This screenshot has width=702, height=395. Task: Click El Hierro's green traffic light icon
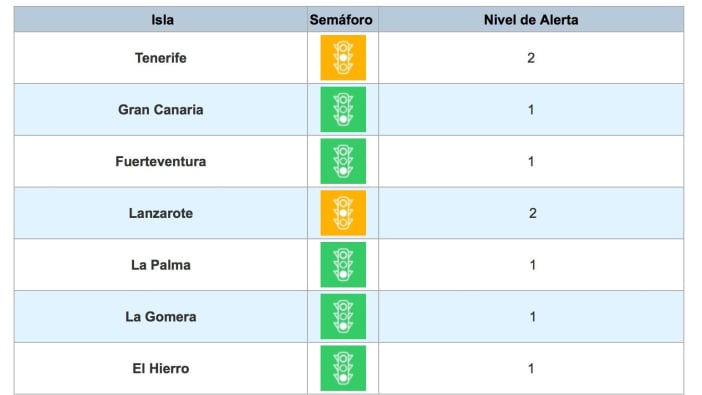[x=343, y=368]
